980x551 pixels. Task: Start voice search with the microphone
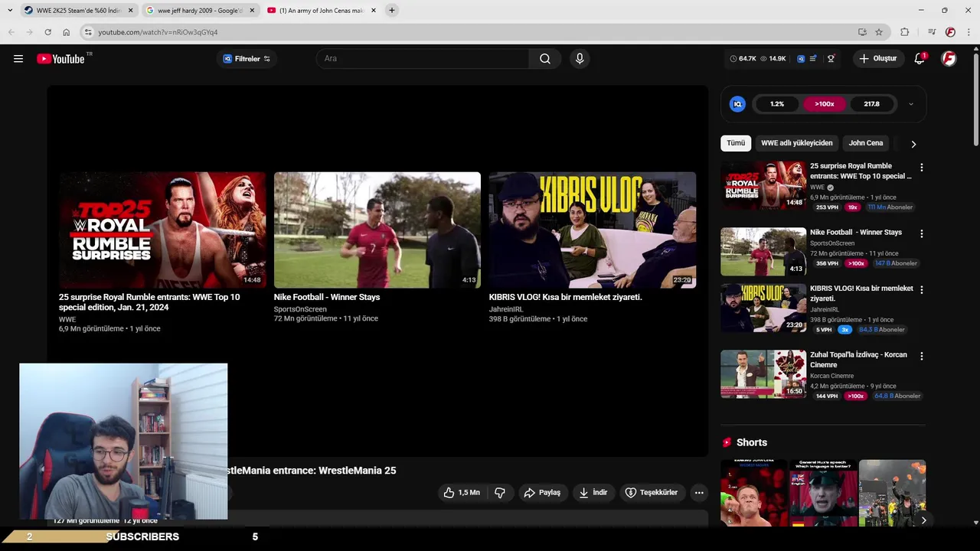coord(580,59)
